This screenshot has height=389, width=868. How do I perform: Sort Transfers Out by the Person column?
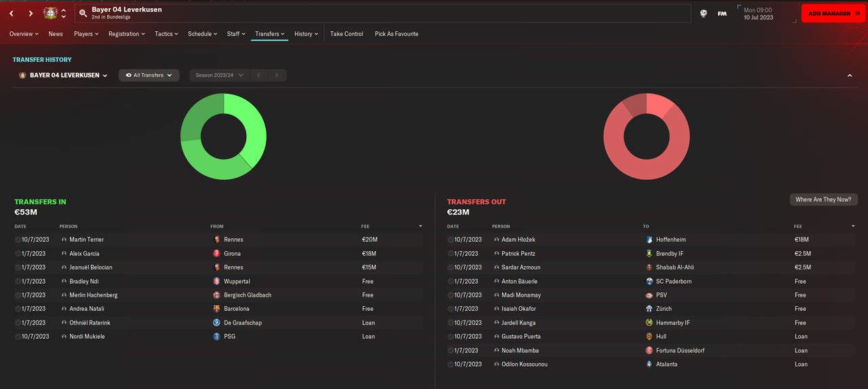click(501, 226)
